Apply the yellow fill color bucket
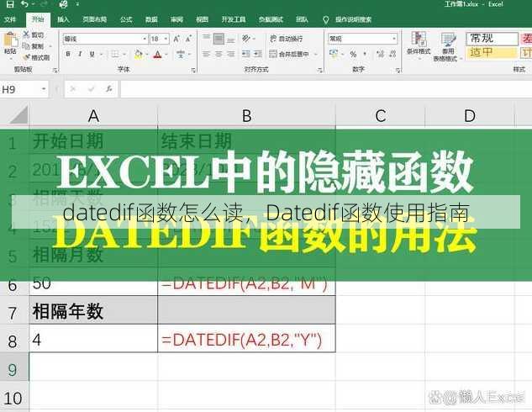The image size is (532, 412). click(x=139, y=55)
